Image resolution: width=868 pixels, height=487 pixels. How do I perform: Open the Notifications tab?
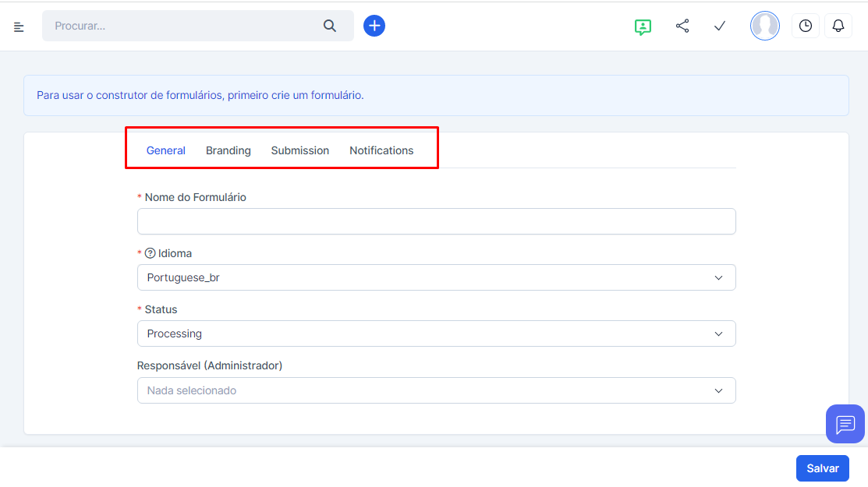[x=381, y=150]
